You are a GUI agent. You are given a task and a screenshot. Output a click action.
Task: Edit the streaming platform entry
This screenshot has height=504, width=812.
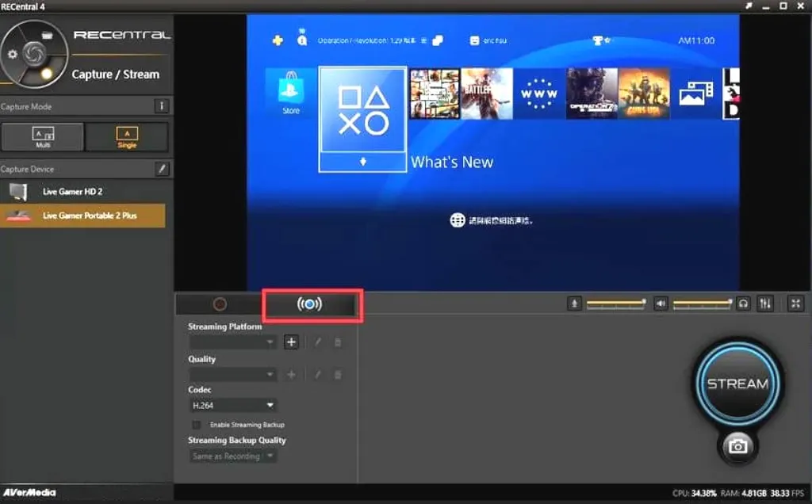(x=318, y=342)
